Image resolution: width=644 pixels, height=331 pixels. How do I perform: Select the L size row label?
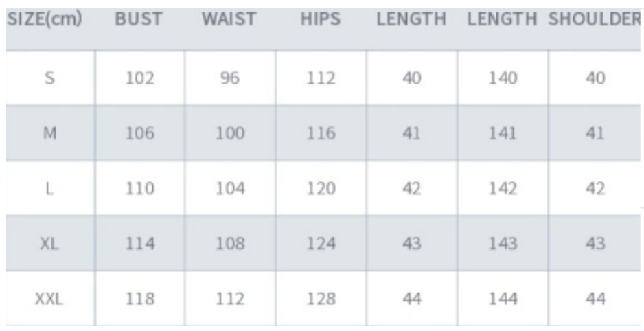click(x=49, y=188)
